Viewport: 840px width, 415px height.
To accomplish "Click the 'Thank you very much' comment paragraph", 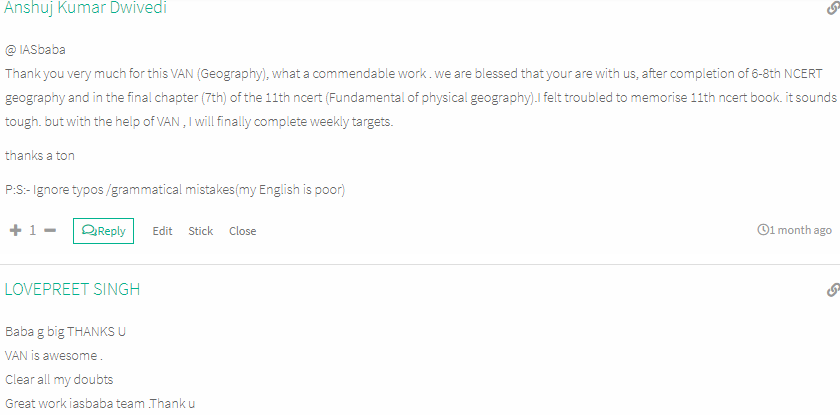I will [x=421, y=98].
